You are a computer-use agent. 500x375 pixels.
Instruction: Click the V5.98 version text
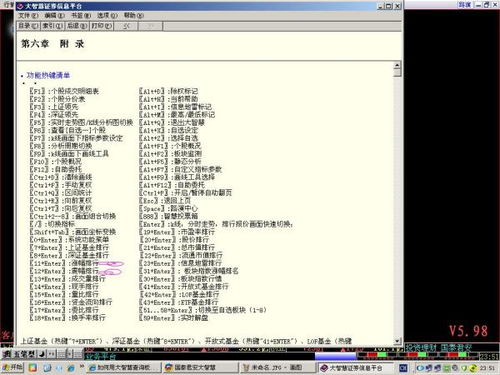468,331
